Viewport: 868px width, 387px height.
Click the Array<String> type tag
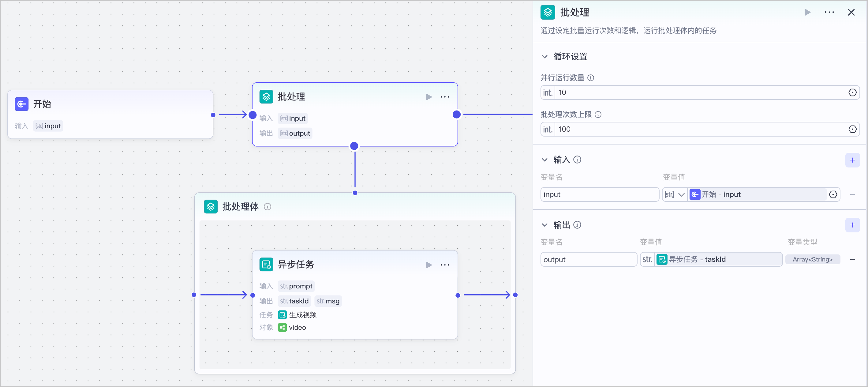click(x=812, y=260)
